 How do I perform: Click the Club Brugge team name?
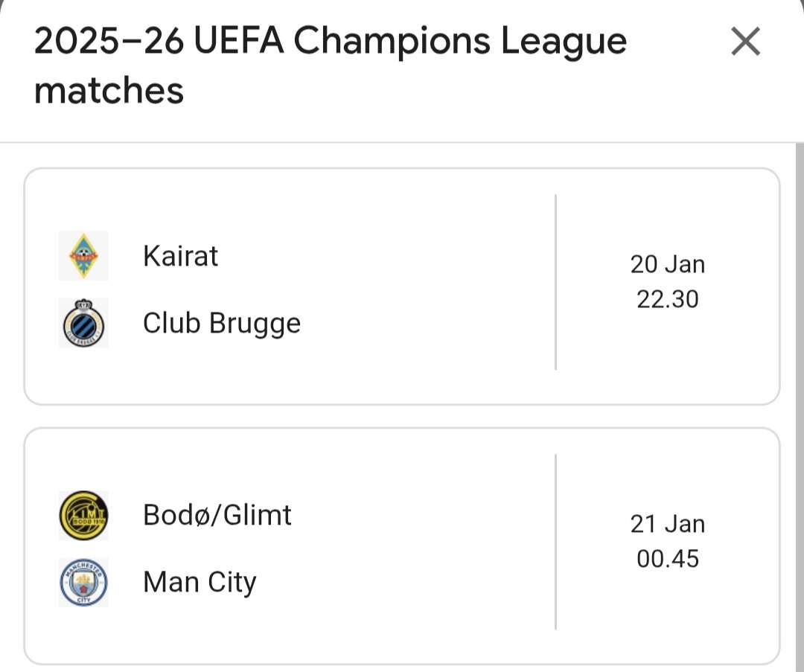[x=221, y=323]
